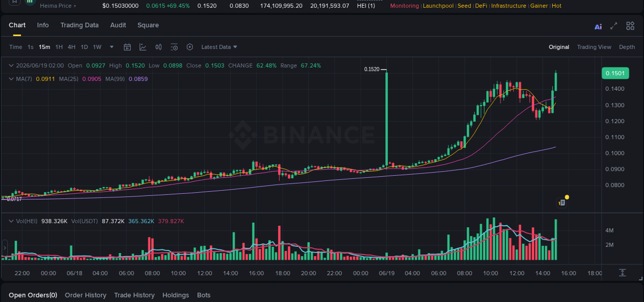Open the Audit tab

click(x=118, y=25)
